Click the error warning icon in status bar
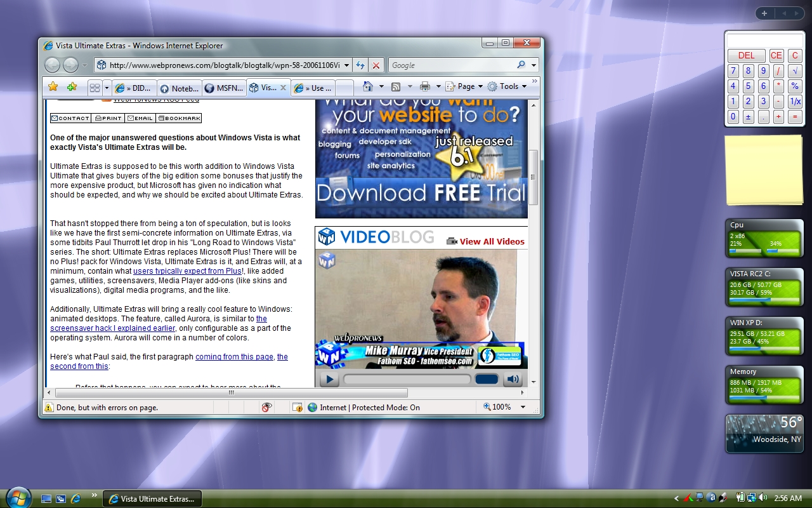The width and height of the screenshot is (812, 508). point(49,407)
